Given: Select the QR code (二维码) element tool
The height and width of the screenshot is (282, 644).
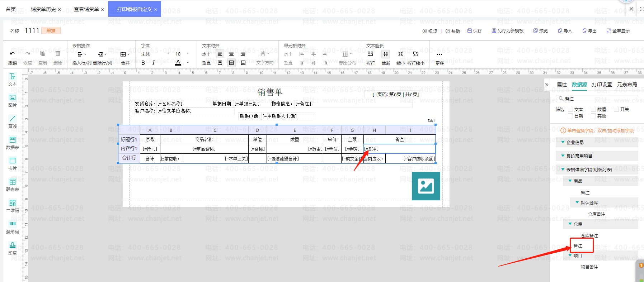Looking at the screenshot, I should coord(13,206).
